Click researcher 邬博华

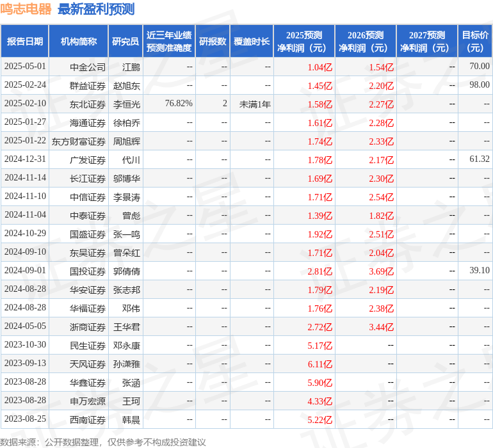coord(127,179)
